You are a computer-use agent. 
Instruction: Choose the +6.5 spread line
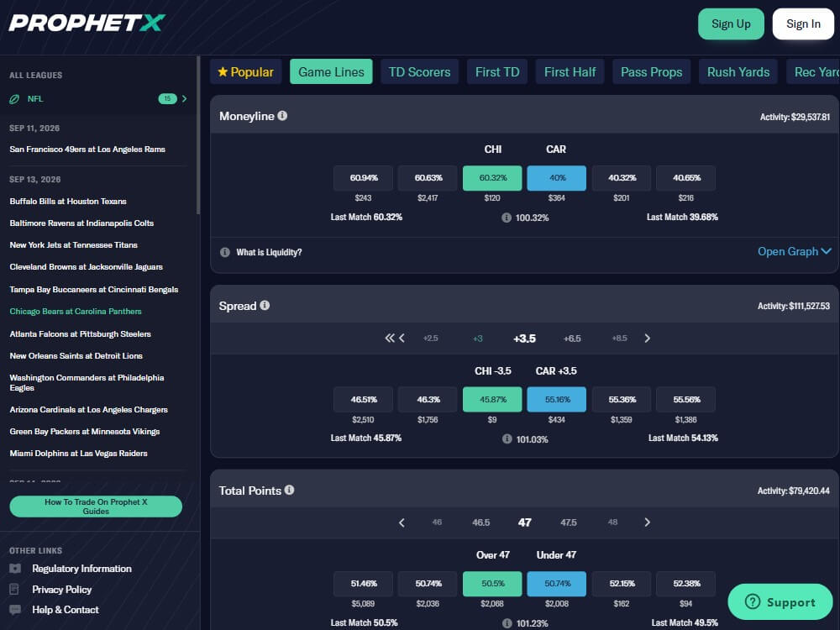(x=572, y=338)
